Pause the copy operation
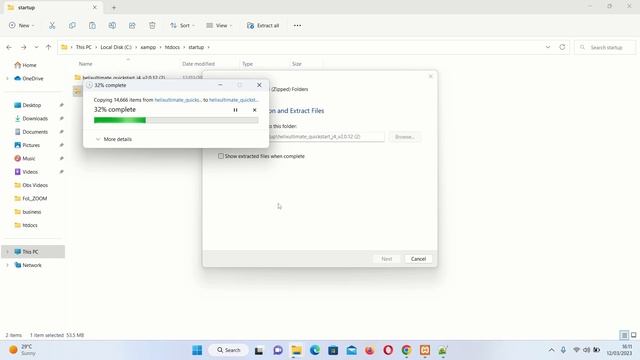Image resolution: width=640 pixels, height=360 pixels. tap(236, 110)
